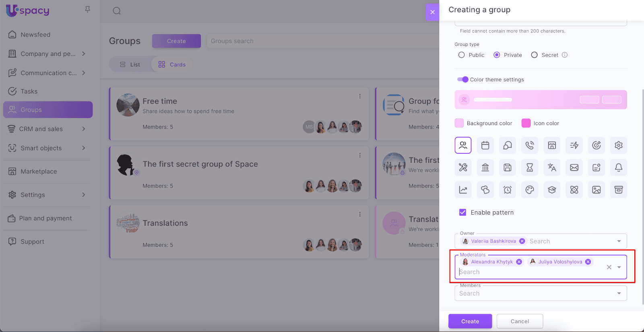
Task: Select the calendar icon for the group
Action: tap(485, 145)
